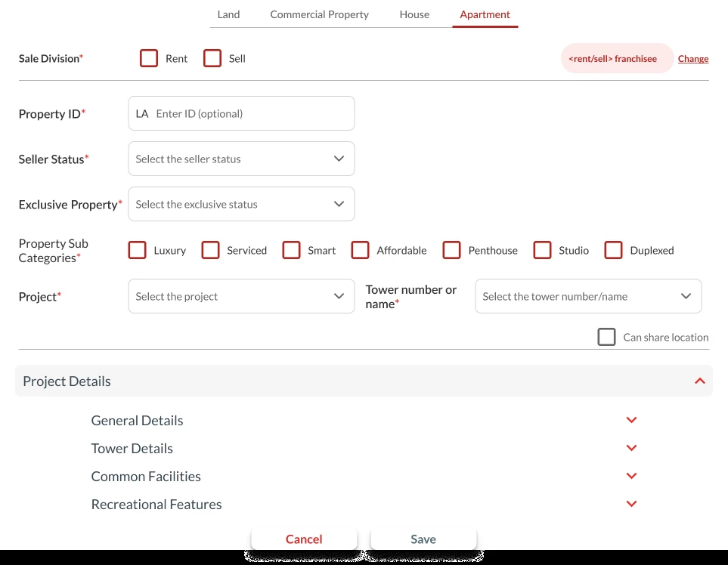Screen dimensions: 728x565
Task: Switch to the Land tab
Action: click(x=228, y=14)
